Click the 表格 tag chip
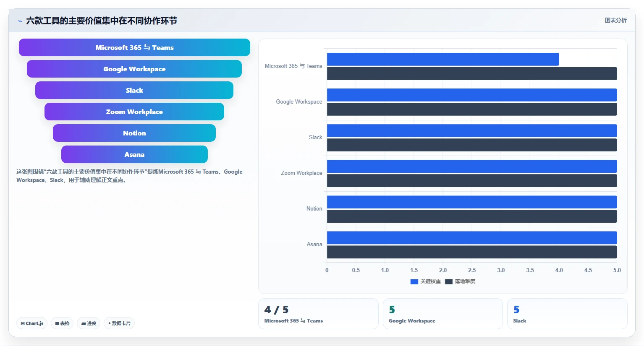Image resolution: width=644 pixels, height=346 pixels. coord(62,323)
